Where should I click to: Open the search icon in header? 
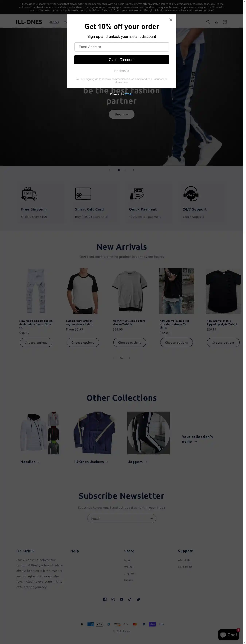pyautogui.click(x=208, y=22)
